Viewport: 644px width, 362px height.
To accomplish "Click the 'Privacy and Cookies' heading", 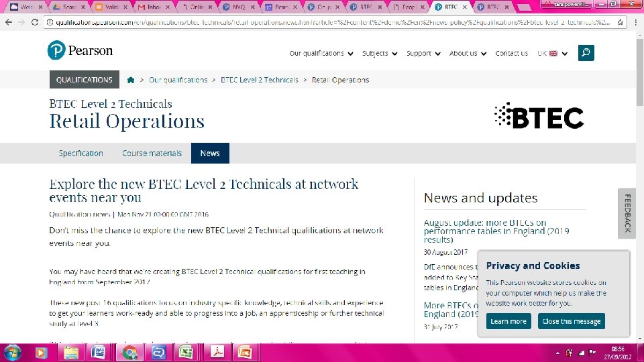I will point(533,265).
